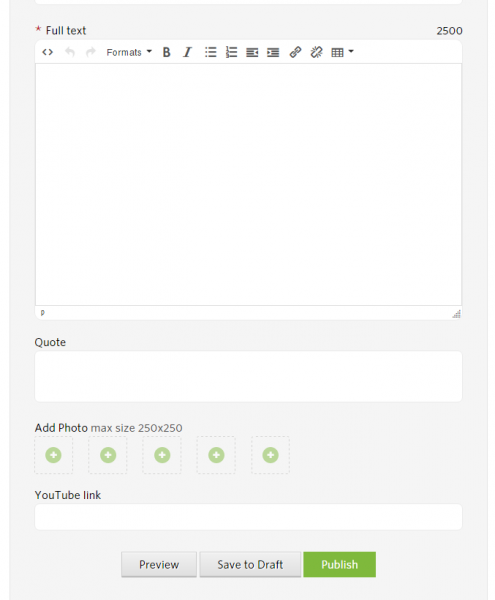Add a photo in the first slot
The image size is (495, 600).
54,455
